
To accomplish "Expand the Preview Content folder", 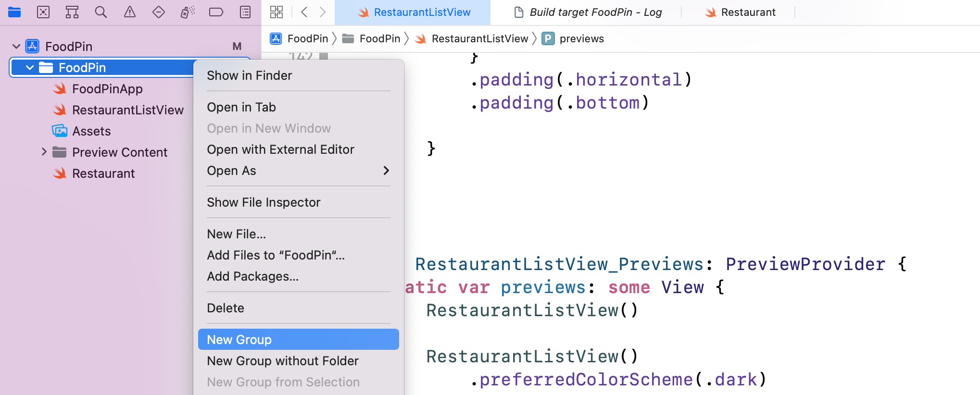I will click(x=44, y=152).
